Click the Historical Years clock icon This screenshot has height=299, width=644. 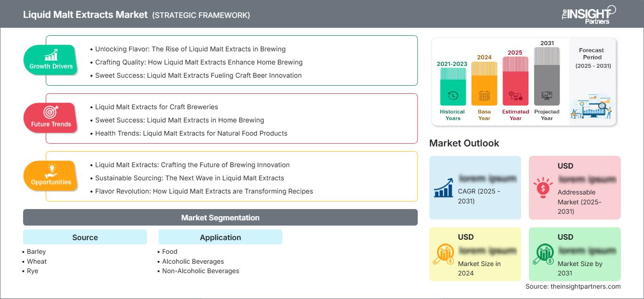click(x=453, y=96)
